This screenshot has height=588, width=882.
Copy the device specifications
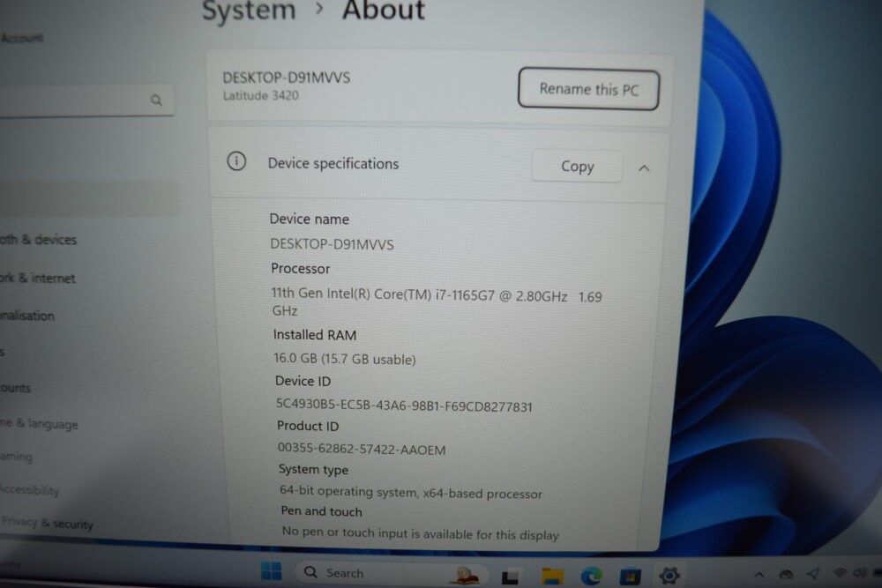[x=577, y=166]
